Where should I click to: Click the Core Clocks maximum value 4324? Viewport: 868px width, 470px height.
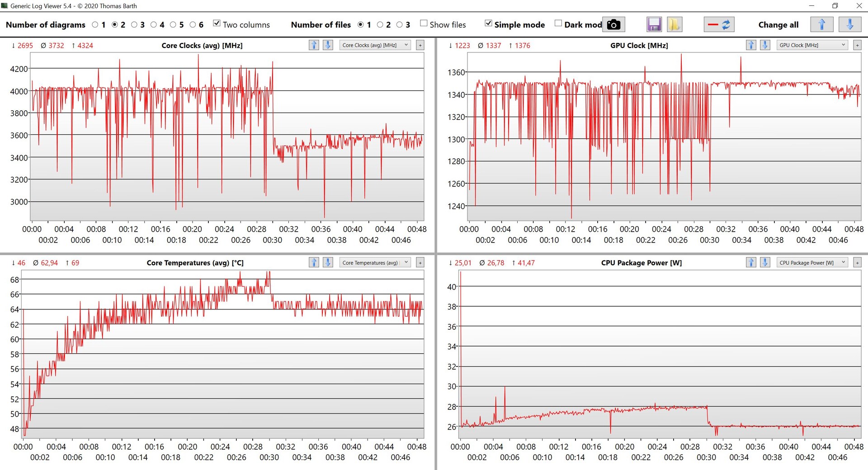click(x=85, y=46)
